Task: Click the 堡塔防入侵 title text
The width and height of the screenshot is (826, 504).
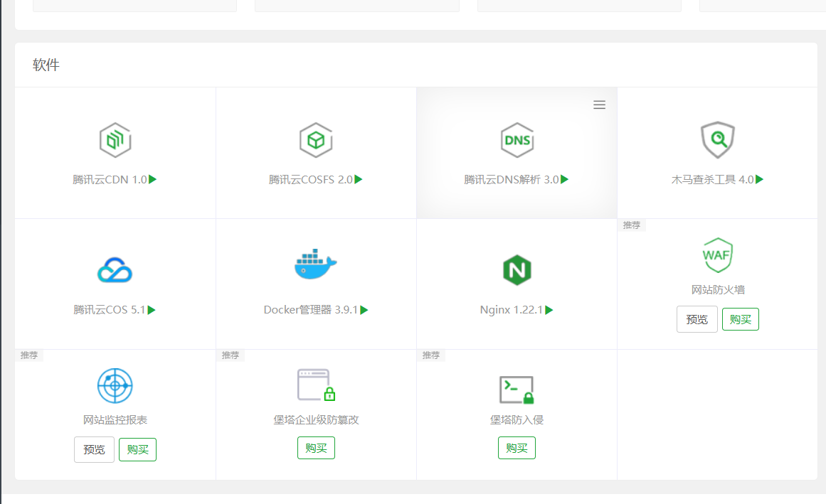Action: click(x=517, y=420)
